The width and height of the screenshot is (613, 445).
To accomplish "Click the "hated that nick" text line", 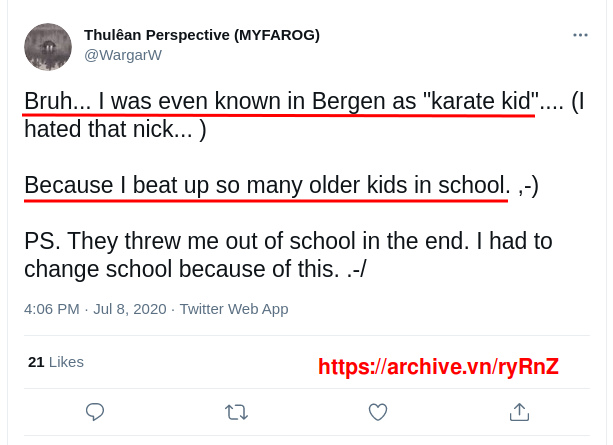I will (x=115, y=129).
